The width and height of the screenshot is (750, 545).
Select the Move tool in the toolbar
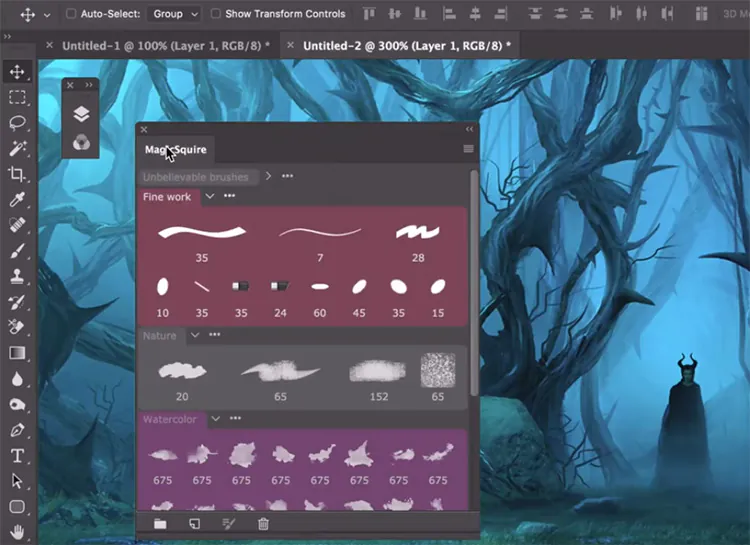click(x=17, y=72)
